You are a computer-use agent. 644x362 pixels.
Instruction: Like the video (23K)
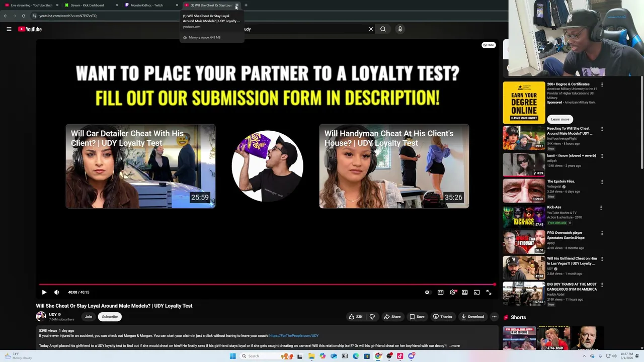tap(356, 317)
